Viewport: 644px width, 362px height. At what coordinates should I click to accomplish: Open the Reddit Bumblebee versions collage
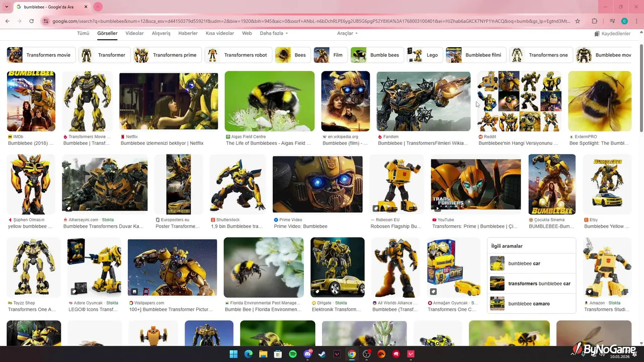520,101
